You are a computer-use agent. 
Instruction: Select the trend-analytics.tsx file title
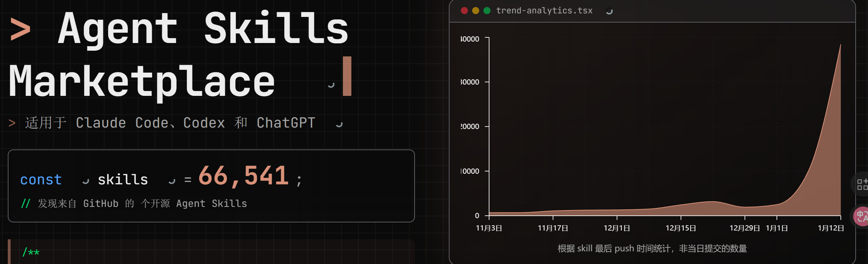[x=544, y=11]
